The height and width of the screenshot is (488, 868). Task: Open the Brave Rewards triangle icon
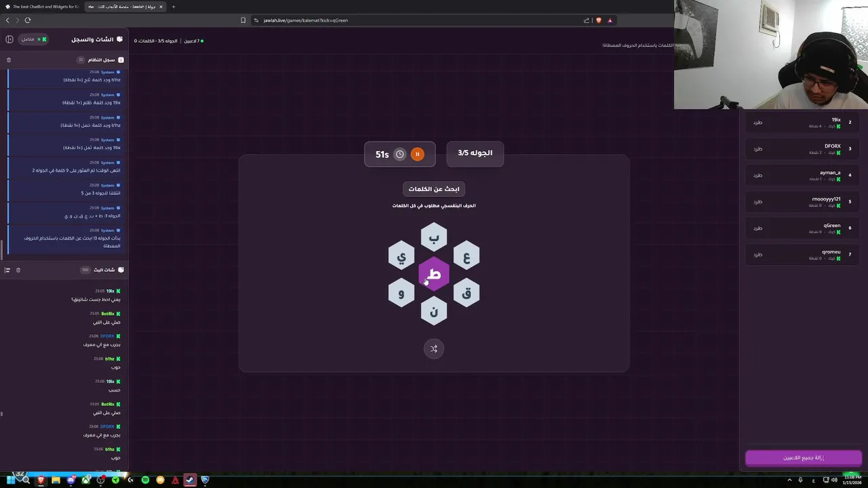coord(610,20)
